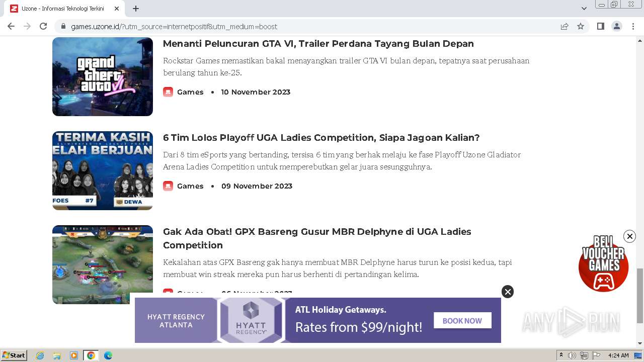The height and width of the screenshot is (362, 644).
Task: Click the 4:24 AM system clock
Action: coord(618,355)
